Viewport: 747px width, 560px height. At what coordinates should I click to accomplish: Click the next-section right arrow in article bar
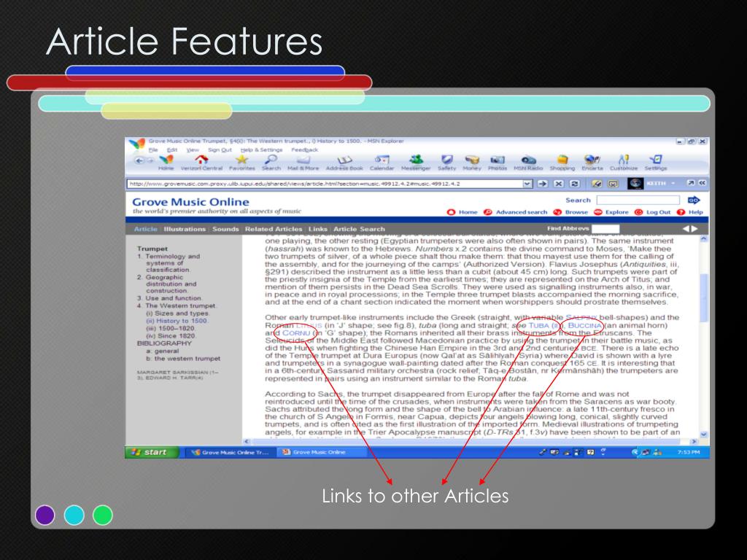click(x=694, y=228)
